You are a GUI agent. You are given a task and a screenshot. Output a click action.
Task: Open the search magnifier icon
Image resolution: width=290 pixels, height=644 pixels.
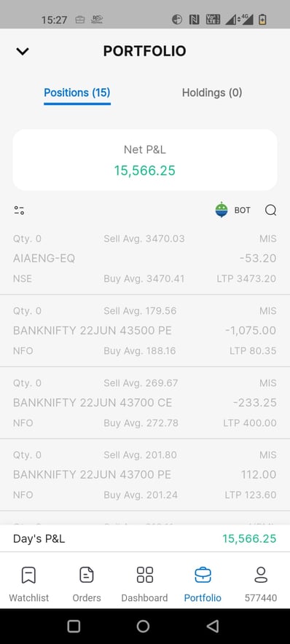pos(271,211)
